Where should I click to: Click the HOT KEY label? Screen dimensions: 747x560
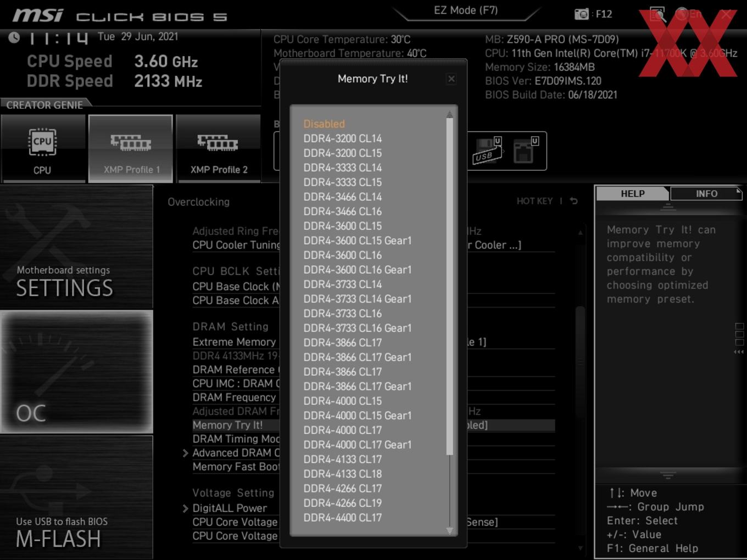[x=534, y=201]
